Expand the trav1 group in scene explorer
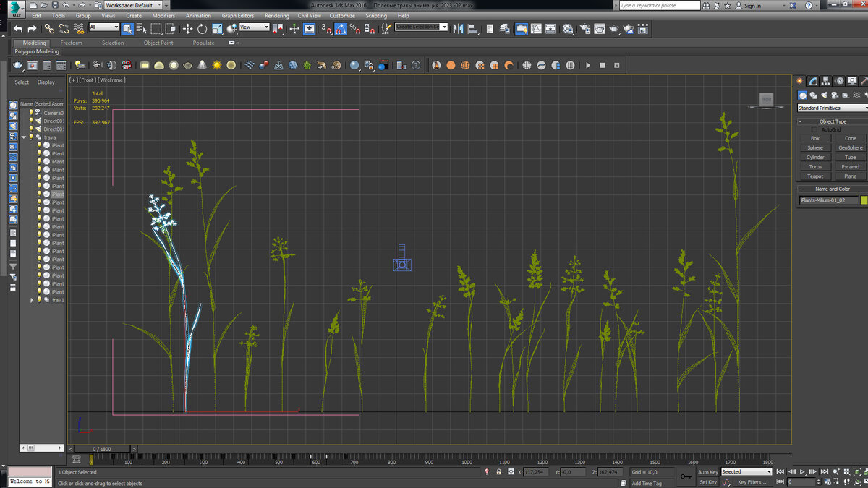The image size is (868, 488). click(x=31, y=299)
